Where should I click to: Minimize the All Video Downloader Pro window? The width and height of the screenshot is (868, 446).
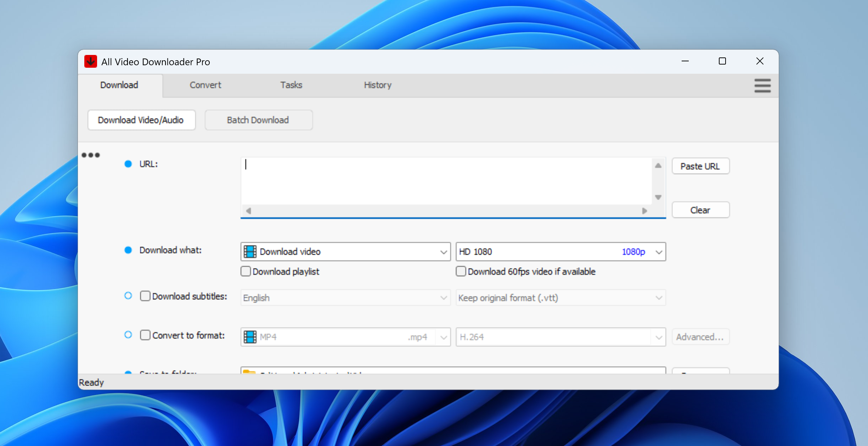pyautogui.click(x=685, y=61)
